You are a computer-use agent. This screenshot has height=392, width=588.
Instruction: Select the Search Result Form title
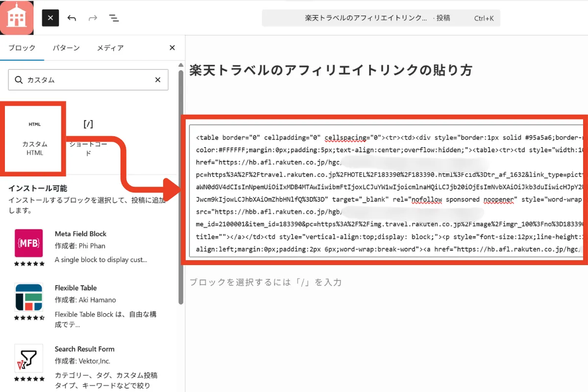[x=85, y=349]
